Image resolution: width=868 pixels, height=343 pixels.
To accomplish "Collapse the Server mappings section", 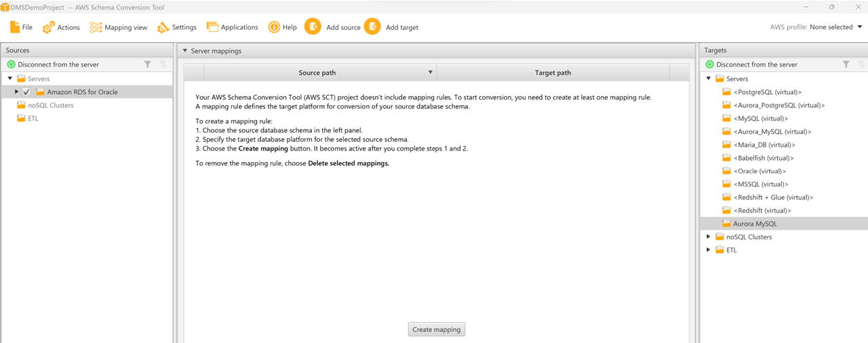I will pyautogui.click(x=184, y=51).
